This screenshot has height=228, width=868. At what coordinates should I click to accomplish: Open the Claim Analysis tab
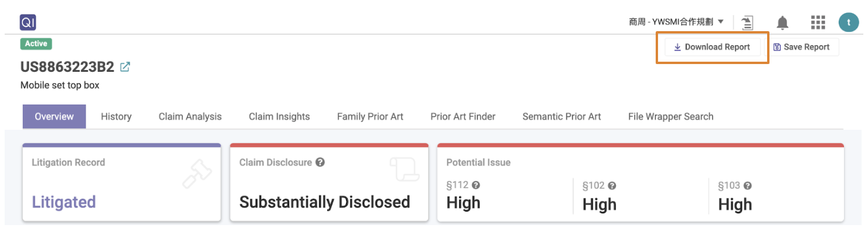190,116
